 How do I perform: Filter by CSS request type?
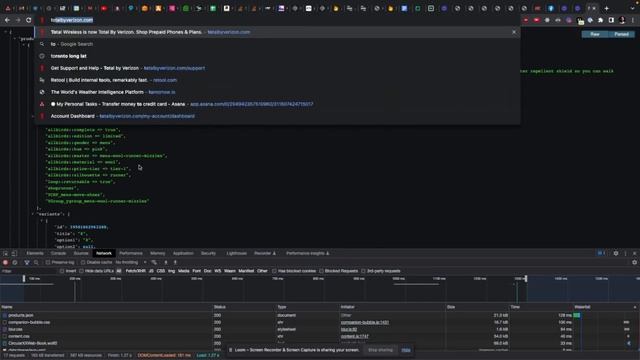[161, 271]
